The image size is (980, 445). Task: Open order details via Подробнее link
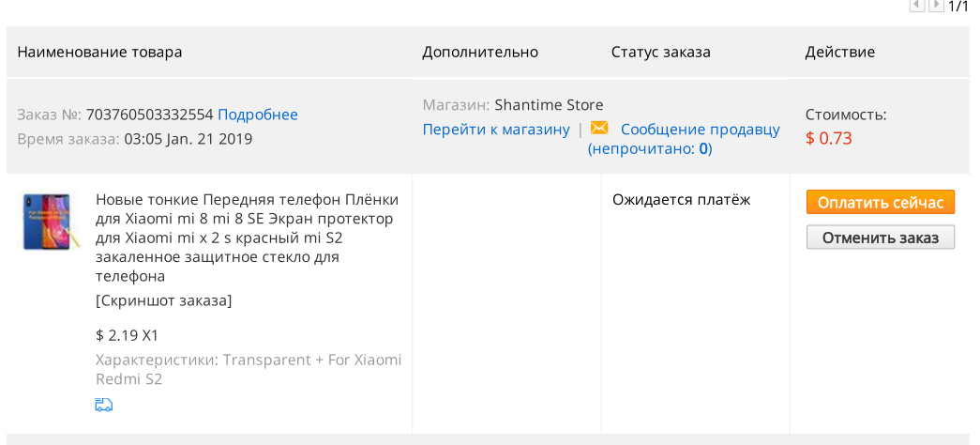pos(258,115)
